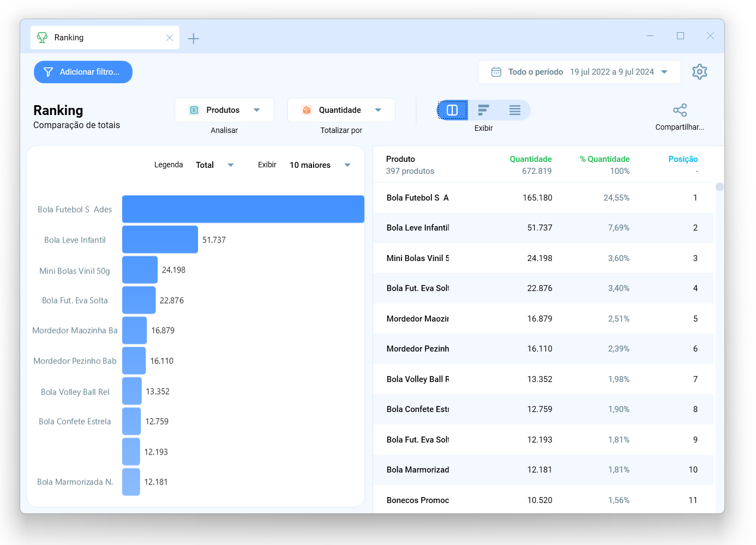Switch to table-only list view

(x=514, y=110)
